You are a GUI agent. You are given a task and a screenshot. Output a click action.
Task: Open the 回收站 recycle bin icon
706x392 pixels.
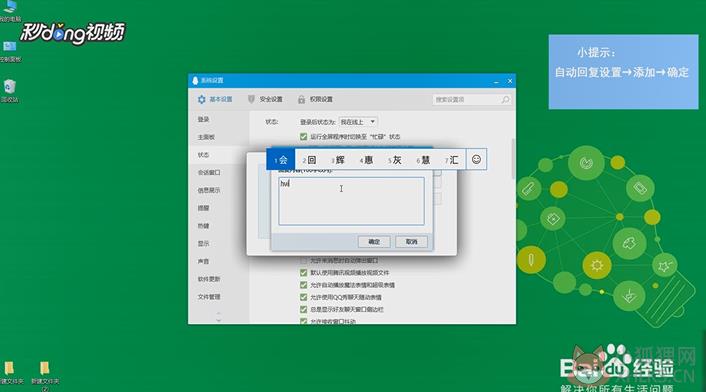click(10, 90)
